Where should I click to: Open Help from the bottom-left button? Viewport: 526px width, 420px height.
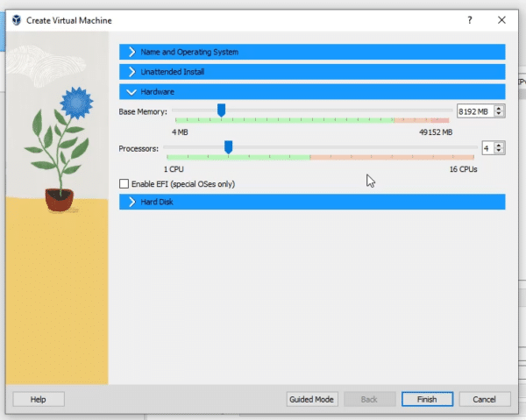pos(38,399)
